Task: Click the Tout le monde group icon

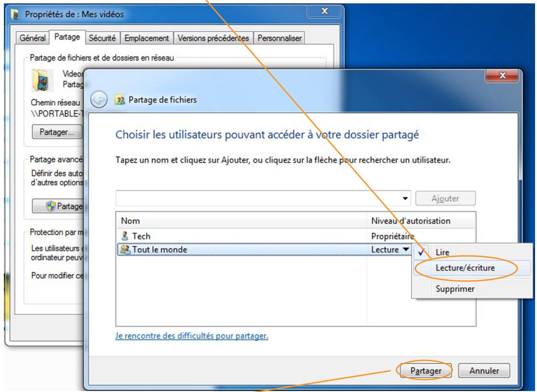Action: (x=125, y=249)
